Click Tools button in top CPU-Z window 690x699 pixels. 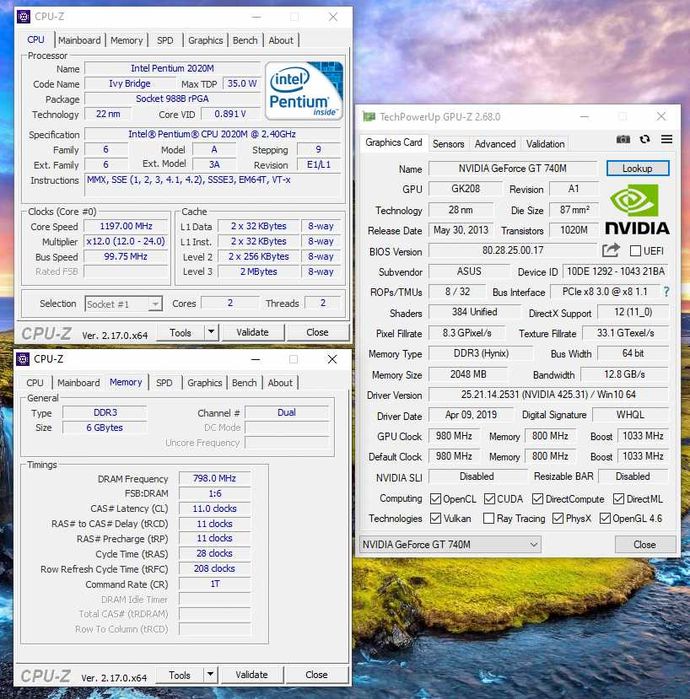click(x=180, y=332)
